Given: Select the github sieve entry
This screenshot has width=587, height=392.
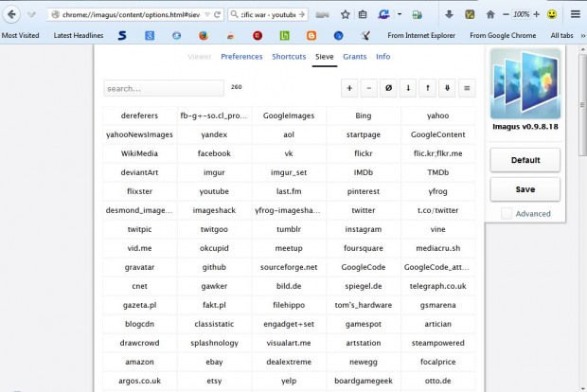Looking at the screenshot, I should coord(214,267).
